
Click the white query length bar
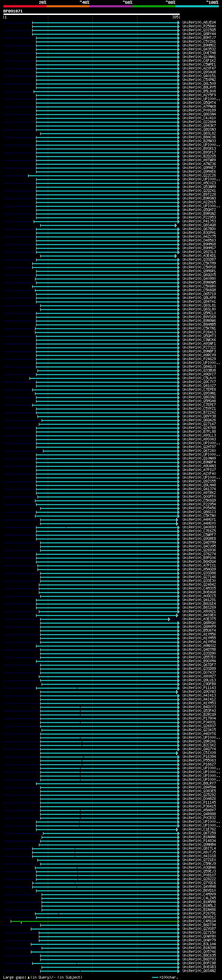click(92, 14)
